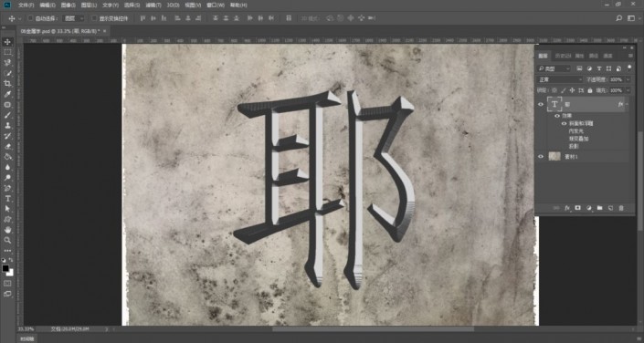This screenshot has width=644, height=343.
Task: Toggle the 斜面和浮雕 effect eye icon
Action: tap(564, 123)
